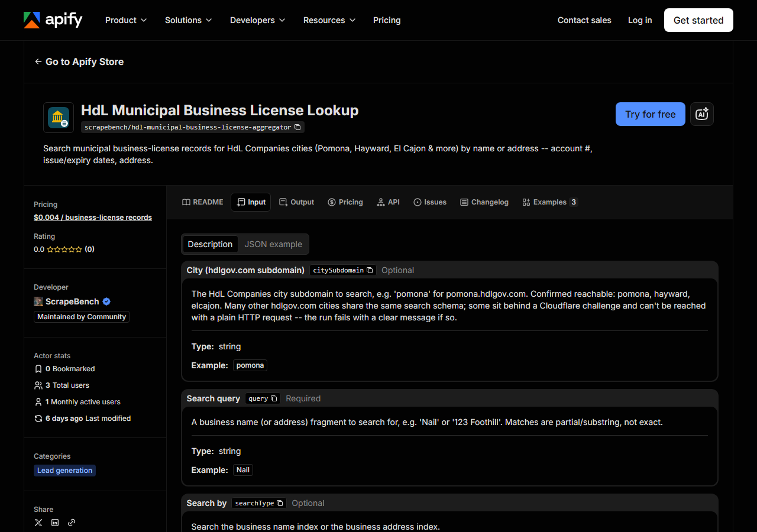This screenshot has height=532, width=757.
Task: Open the Changelog tab
Action: 484,202
